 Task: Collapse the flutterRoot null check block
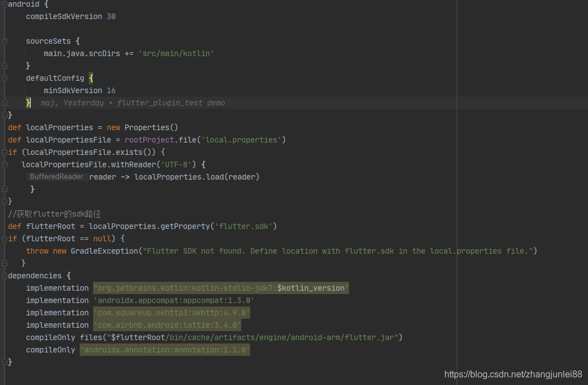pos(4,239)
